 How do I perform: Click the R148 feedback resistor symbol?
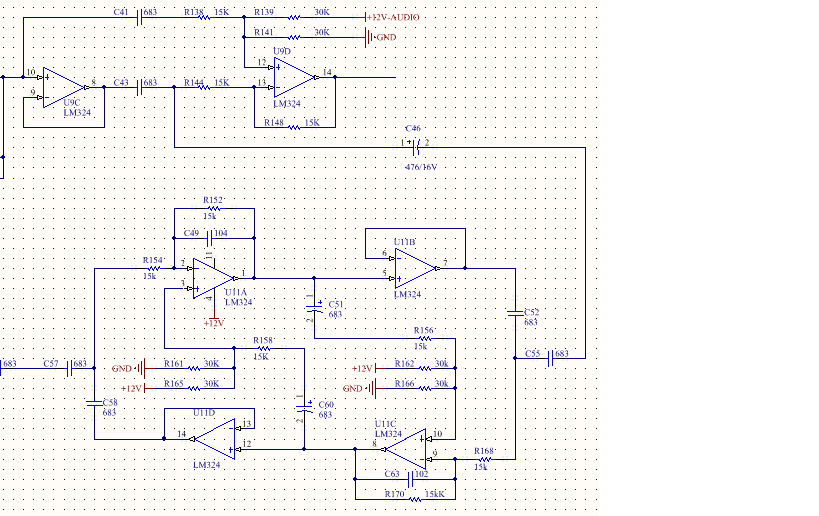click(x=295, y=127)
